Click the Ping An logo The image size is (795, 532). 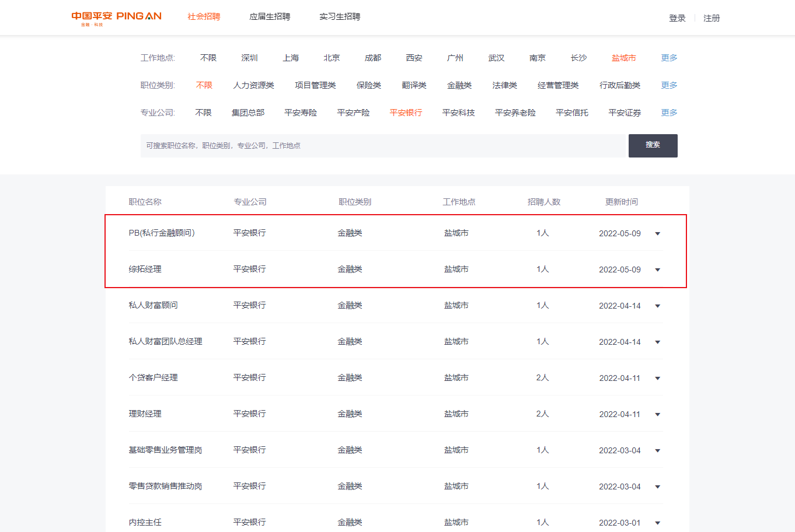coord(116,17)
